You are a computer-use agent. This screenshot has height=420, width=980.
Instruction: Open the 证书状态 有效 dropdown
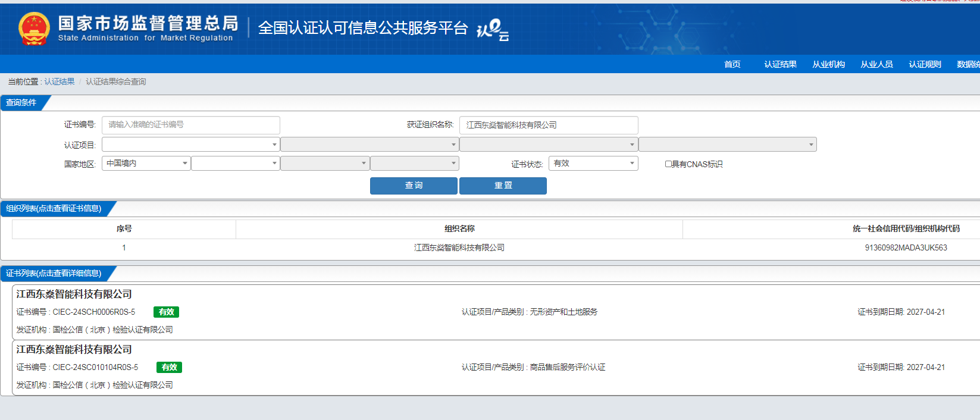pos(593,163)
